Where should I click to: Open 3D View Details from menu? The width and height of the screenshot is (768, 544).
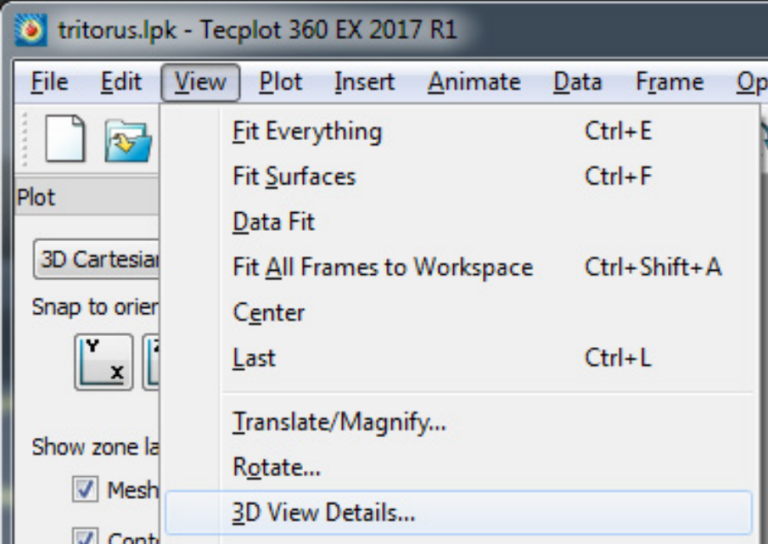(323, 513)
